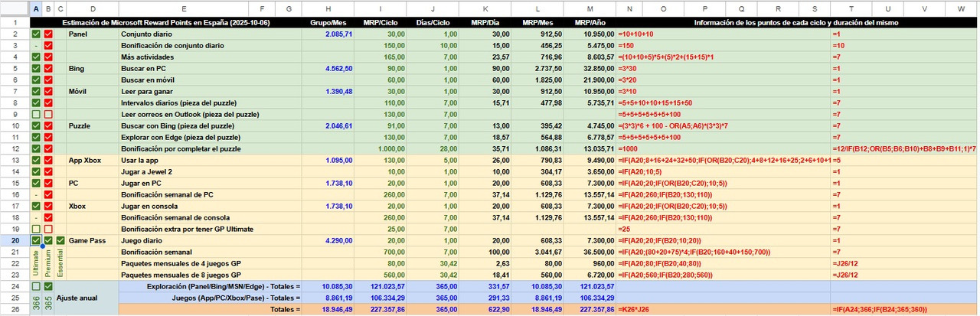Select column W header

pos(961,8)
